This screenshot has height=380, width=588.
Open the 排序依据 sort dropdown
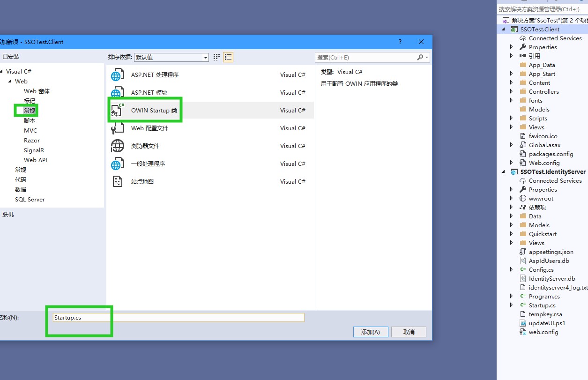(x=171, y=57)
